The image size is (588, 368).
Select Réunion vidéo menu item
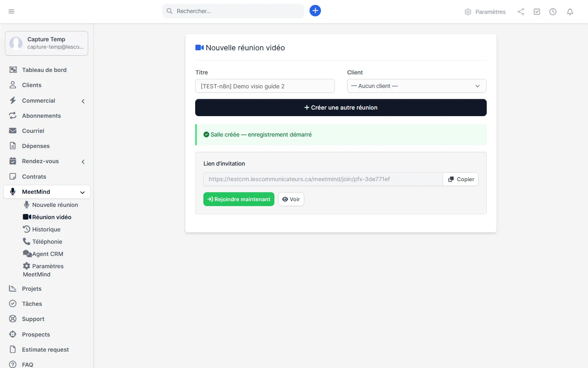click(47, 217)
